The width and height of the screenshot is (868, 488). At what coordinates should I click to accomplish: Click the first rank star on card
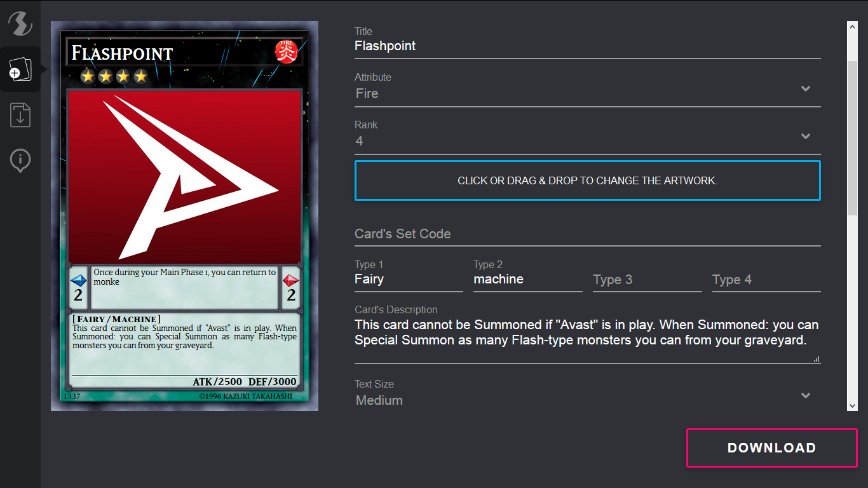[x=88, y=77]
